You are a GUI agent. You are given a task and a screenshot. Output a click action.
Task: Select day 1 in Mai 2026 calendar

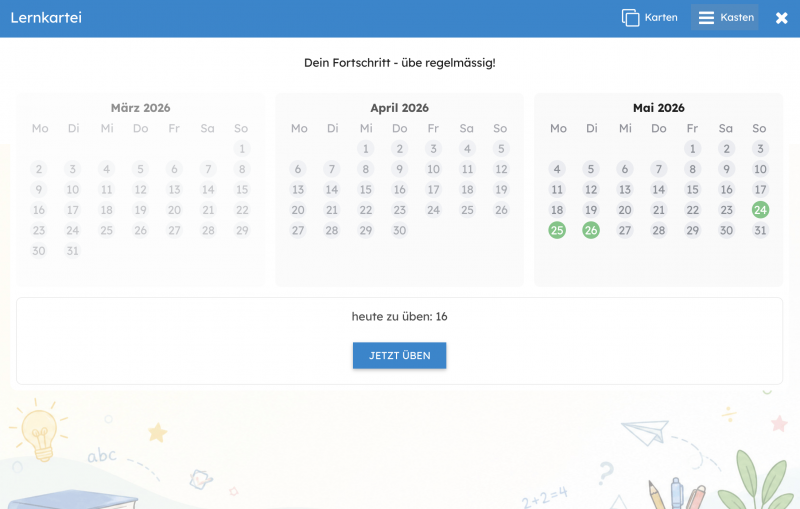pos(692,148)
